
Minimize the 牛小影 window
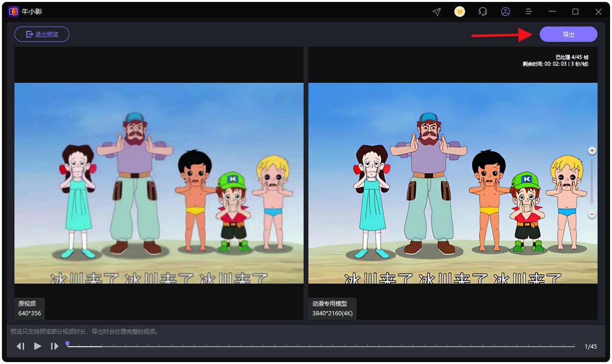552,12
